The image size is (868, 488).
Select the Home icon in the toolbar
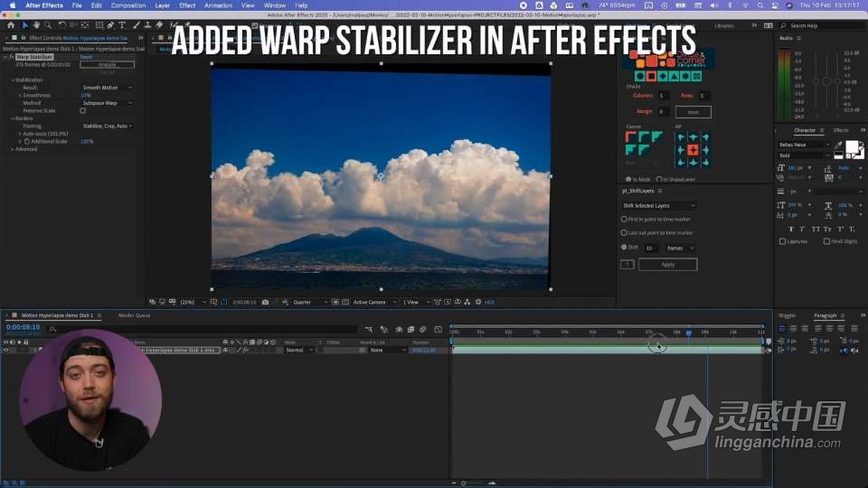pyautogui.click(x=11, y=25)
